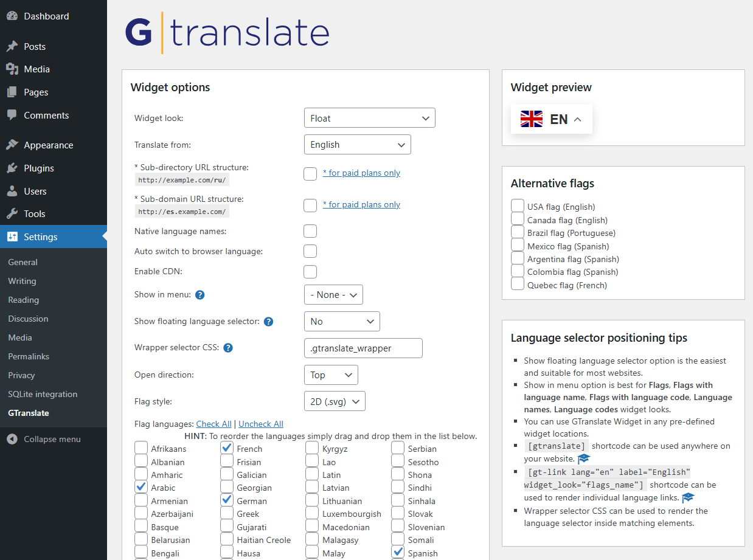Click graduation cap icon after [gtranslate] shortcode tip
The width and height of the screenshot is (753, 560).
tap(584, 459)
